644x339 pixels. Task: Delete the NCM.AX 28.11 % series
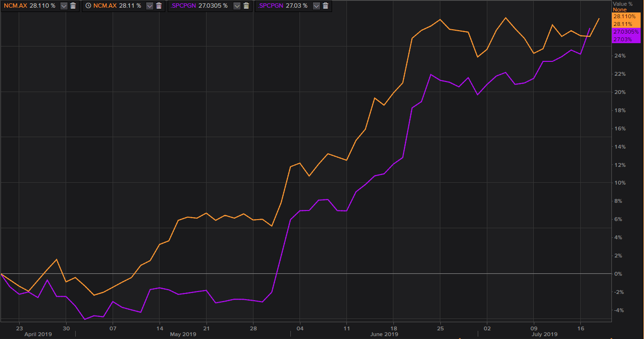click(159, 6)
